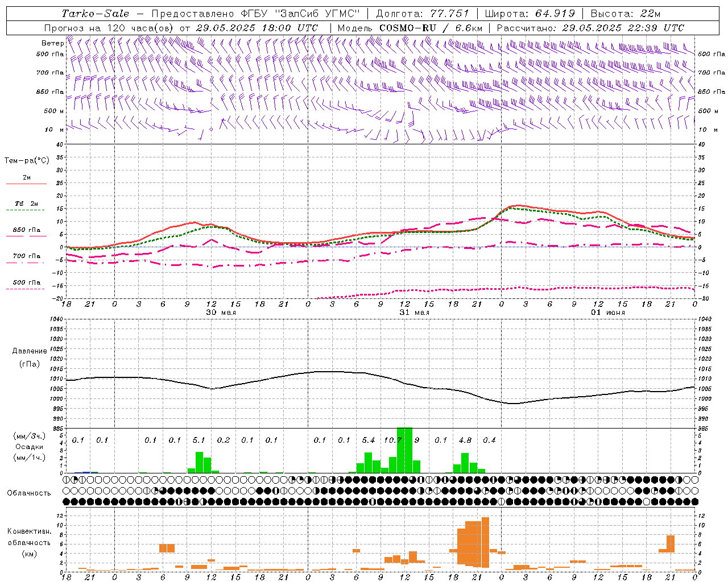Viewport: 728px width, 582px height.
Task: Click the '0.4' precipitation amount value
Action: coord(489,440)
